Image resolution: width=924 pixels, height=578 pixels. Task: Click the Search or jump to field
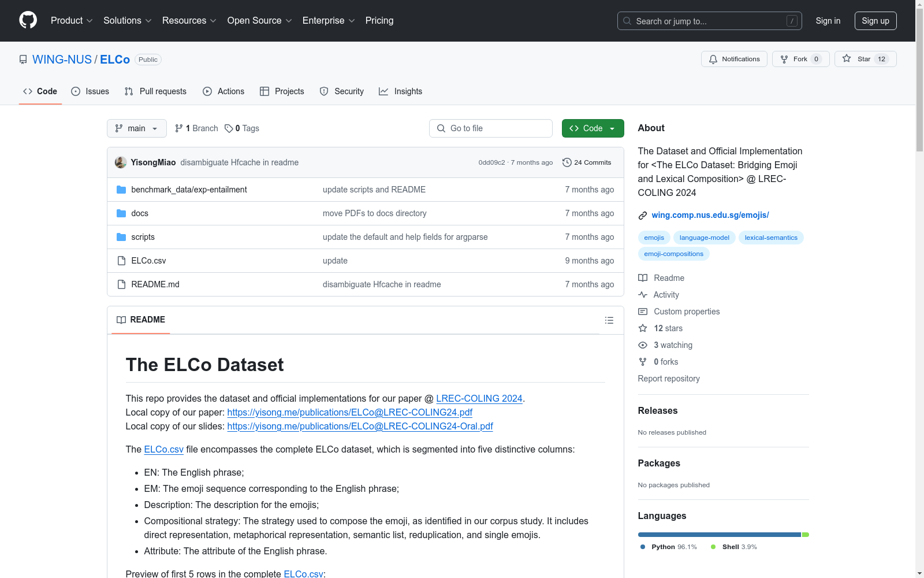[710, 21]
